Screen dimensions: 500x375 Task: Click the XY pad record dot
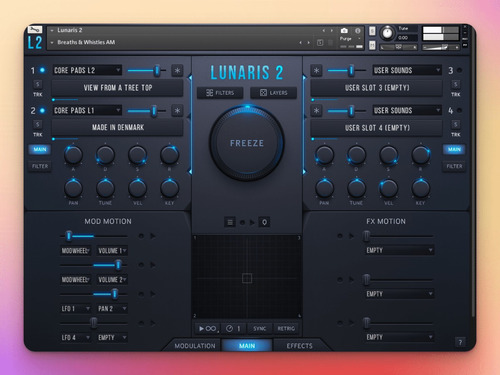(242, 222)
